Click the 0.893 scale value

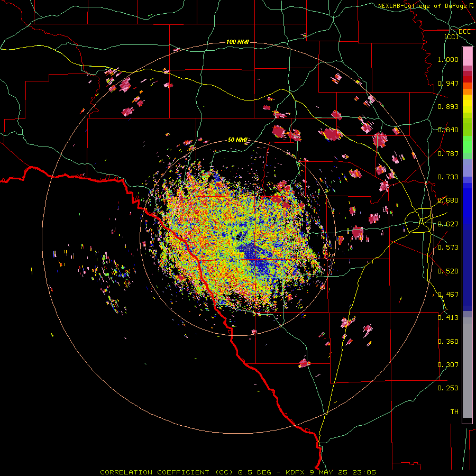click(448, 106)
